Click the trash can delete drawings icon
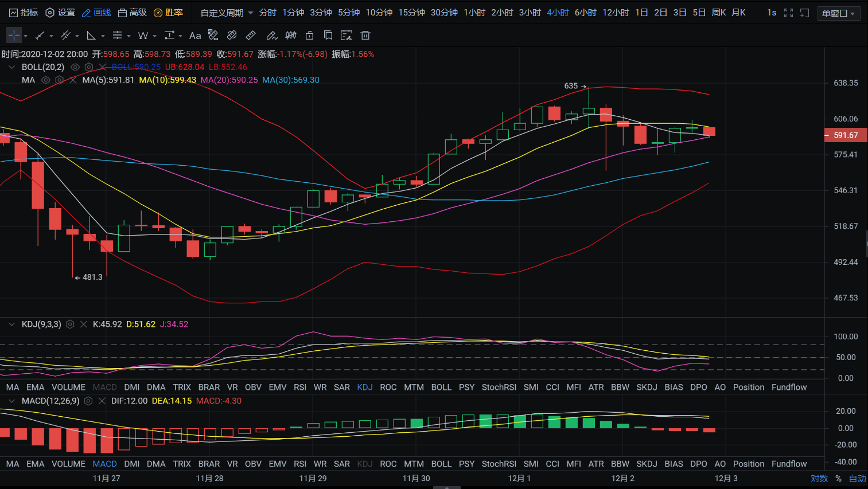The height and width of the screenshot is (489, 868). point(365,36)
